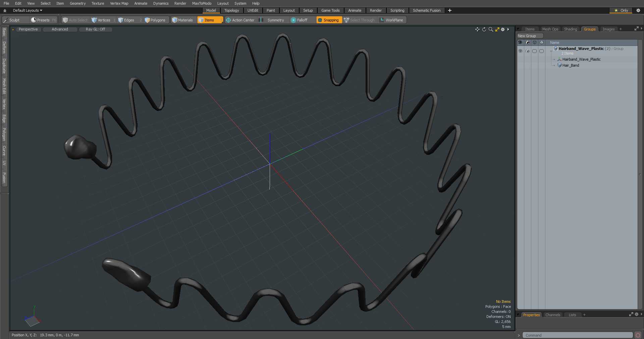Add new tab beside Images tab
The image size is (644, 339).
[621, 29]
